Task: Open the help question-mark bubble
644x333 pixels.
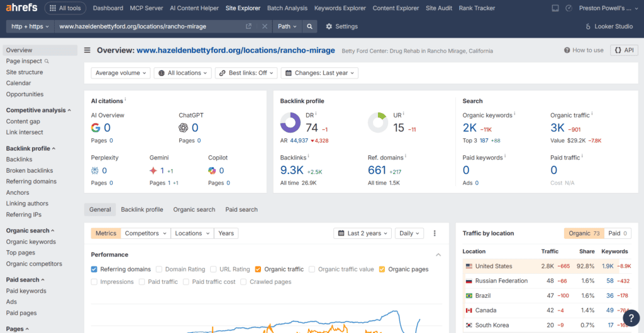Action: (631, 317)
